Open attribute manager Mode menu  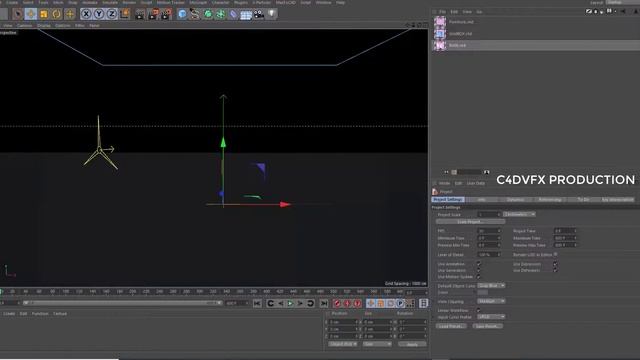[444, 184]
